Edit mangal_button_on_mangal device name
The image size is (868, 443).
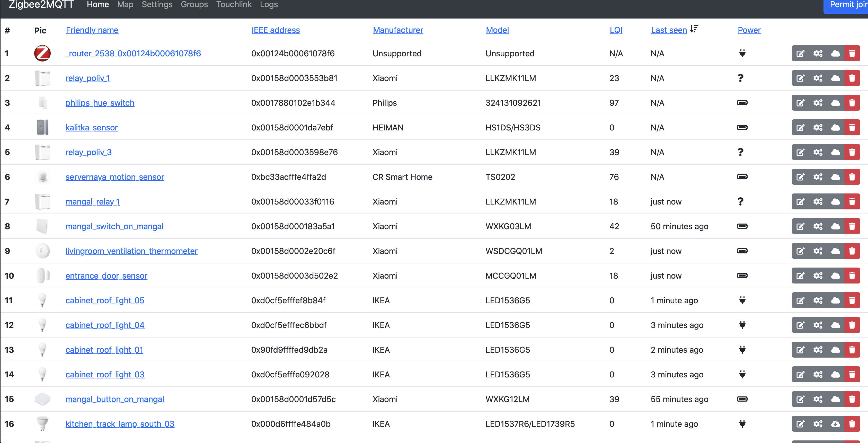point(801,399)
